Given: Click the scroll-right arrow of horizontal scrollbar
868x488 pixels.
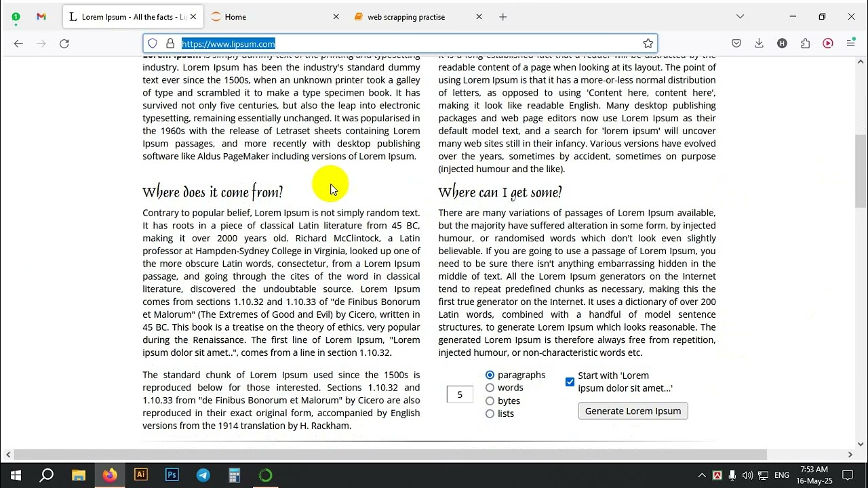Looking at the screenshot, I should pyautogui.click(x=850, y=454).
